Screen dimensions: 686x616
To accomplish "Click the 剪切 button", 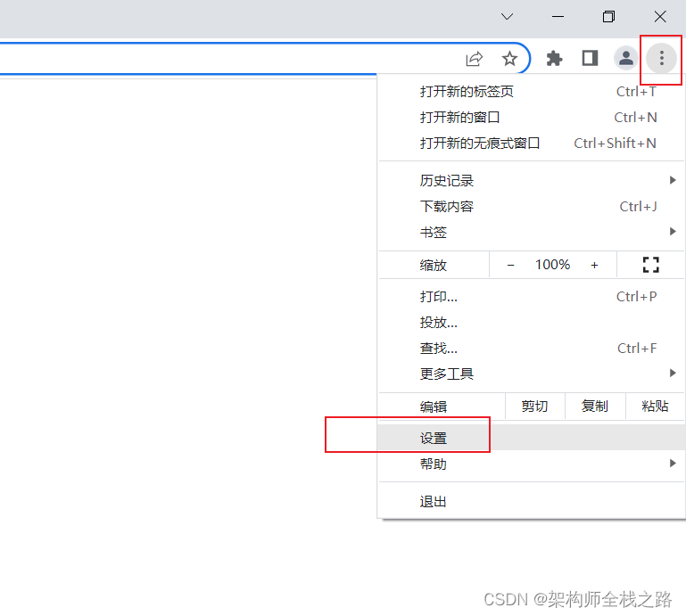I will 534,407.
